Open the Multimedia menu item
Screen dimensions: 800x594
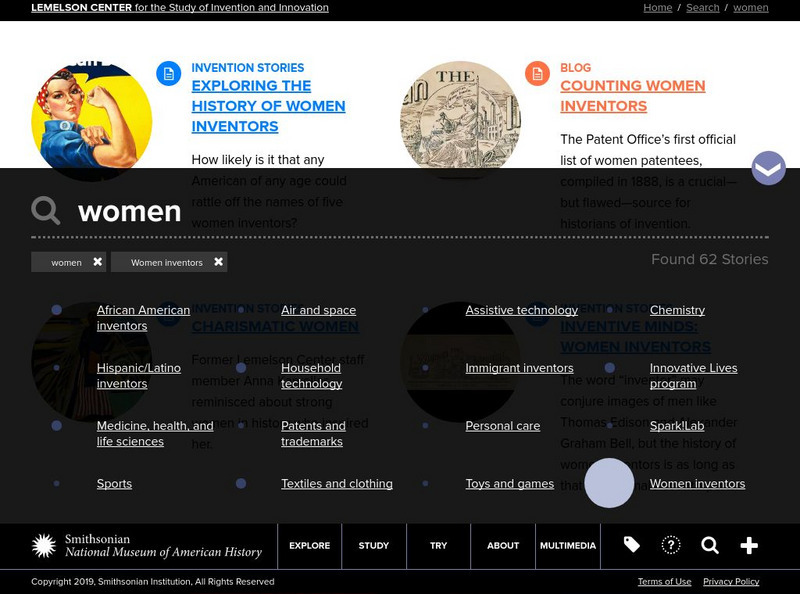pyautogui.click(x=567, y=546)
